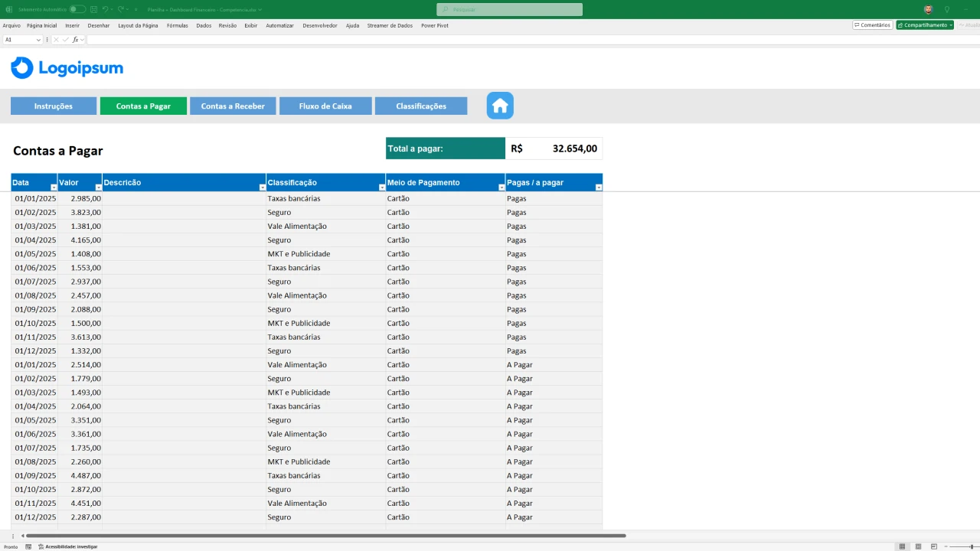Open the Data column filter dropdown
The width and height of the screenshot is (980, 551).
click(54, 187)
